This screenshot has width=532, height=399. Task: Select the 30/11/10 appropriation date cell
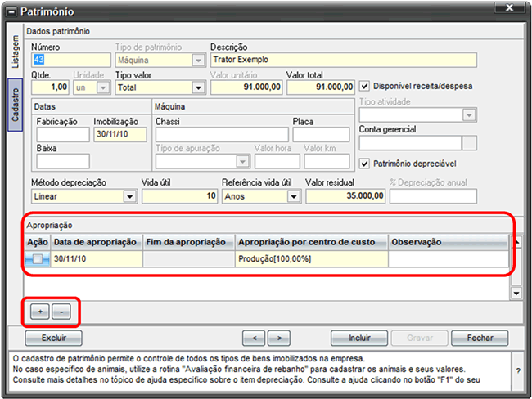tap(97, 259)
